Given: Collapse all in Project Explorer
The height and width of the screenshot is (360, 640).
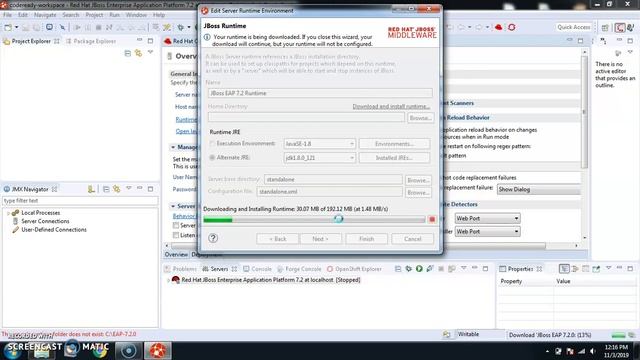Looking at the screenshot, I should coord(128,53).
